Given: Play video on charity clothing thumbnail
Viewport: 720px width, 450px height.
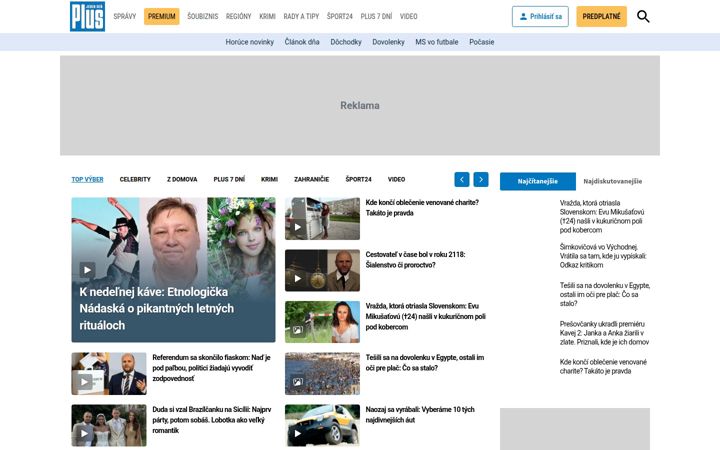Looking at the screenshot, I should coord(298,227).
